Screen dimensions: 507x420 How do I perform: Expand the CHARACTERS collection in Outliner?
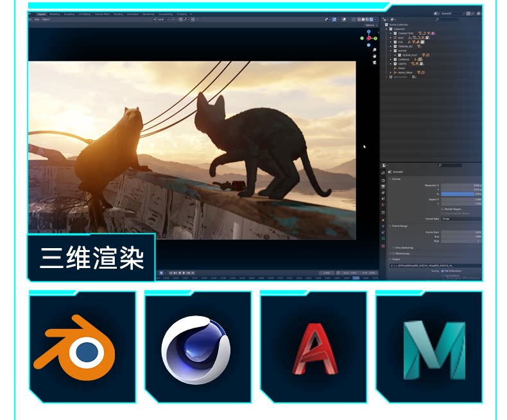tap(391, 33)
